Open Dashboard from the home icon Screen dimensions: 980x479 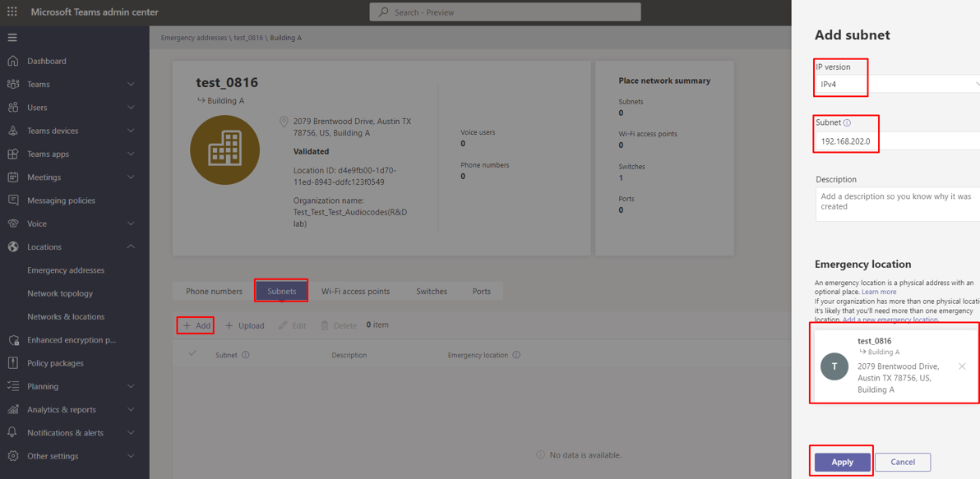point(13,61)
